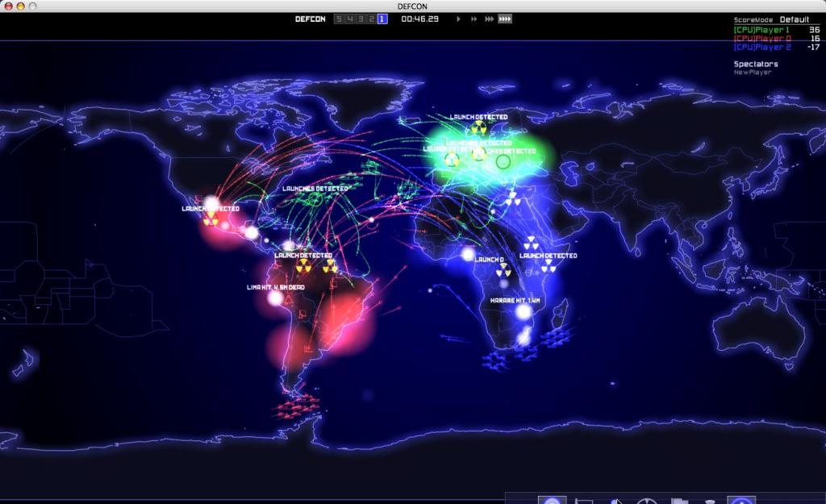Screen dimensions: 826x504
Task: Click the HARARE HIT 1.4M message
Action: (x=515, y=300)
